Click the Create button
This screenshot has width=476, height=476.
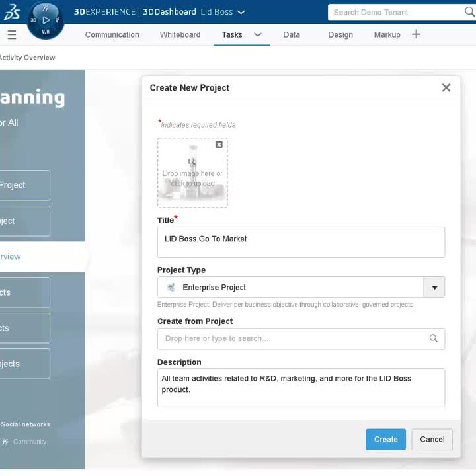385,439
